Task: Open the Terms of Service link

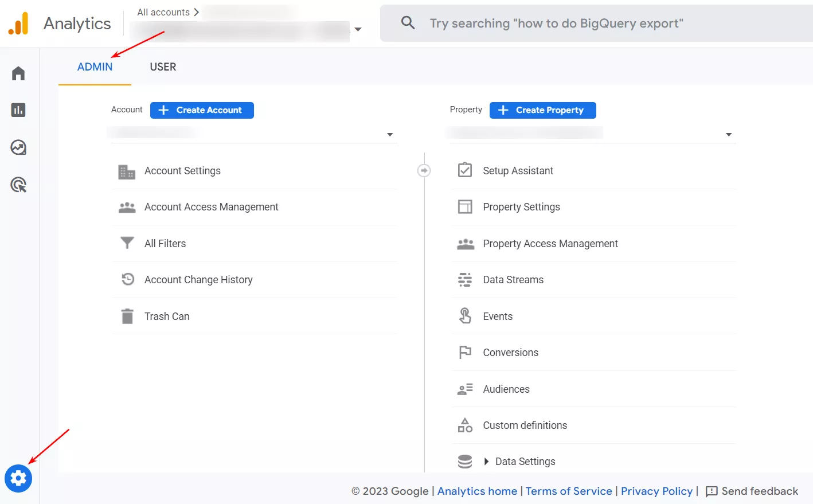Action: [x=569, y=491]
